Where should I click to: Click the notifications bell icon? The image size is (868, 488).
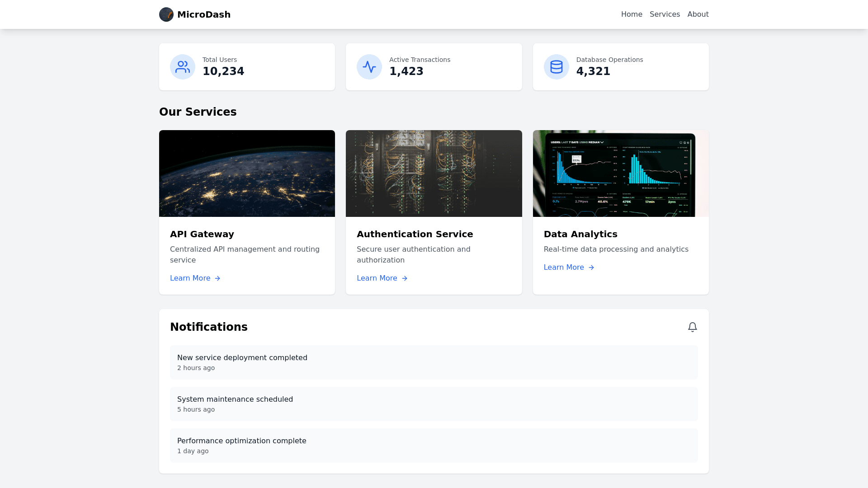coord(693,327)
